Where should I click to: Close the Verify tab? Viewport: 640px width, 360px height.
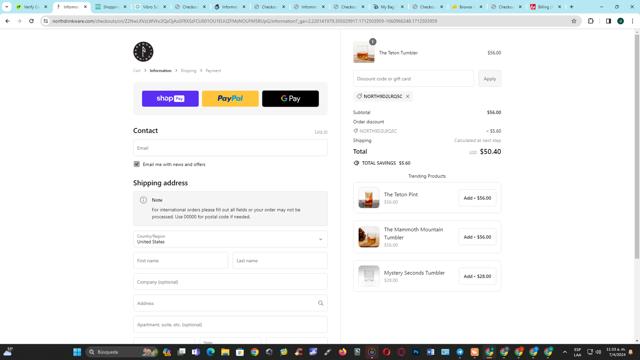coord(46,7)
